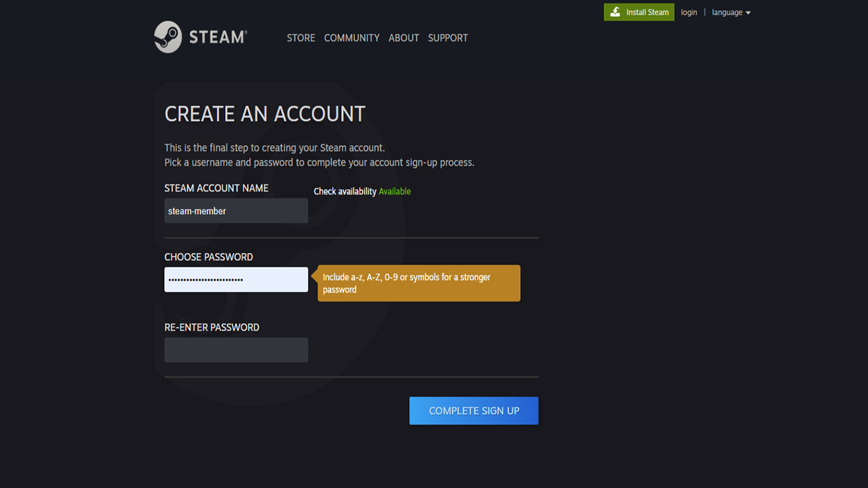
Task: Click the STEAM wordmark text in header
Action: coord(218,37)
